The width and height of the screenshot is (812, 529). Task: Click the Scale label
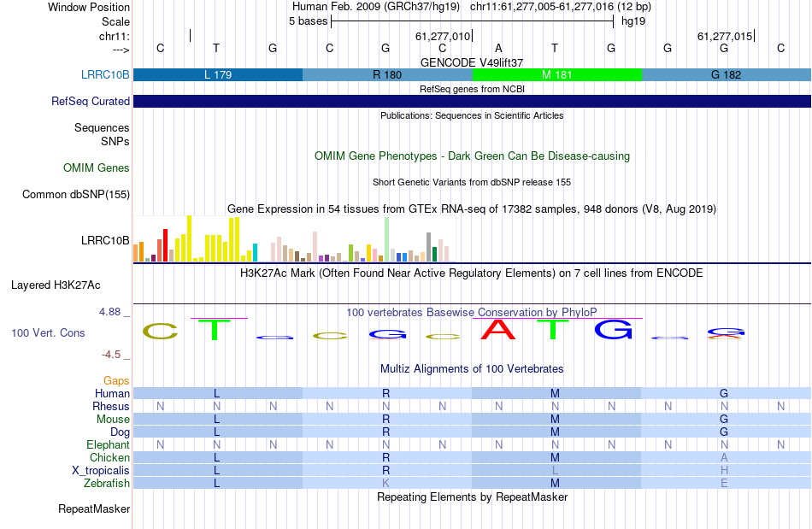(x=115, y=21)
